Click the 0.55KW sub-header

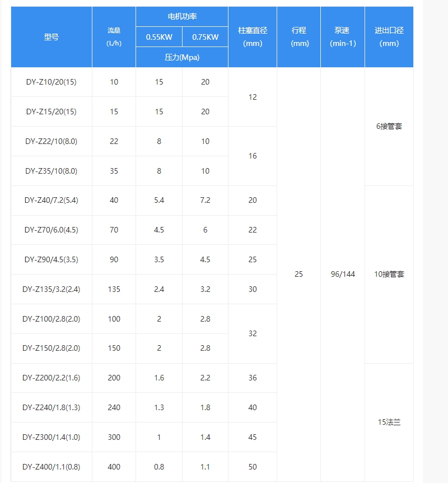pyautogui.click(x=159, y=37)
